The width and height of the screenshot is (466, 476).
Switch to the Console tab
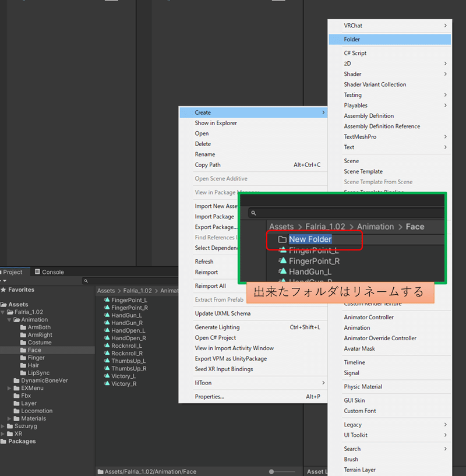point(49,272)
